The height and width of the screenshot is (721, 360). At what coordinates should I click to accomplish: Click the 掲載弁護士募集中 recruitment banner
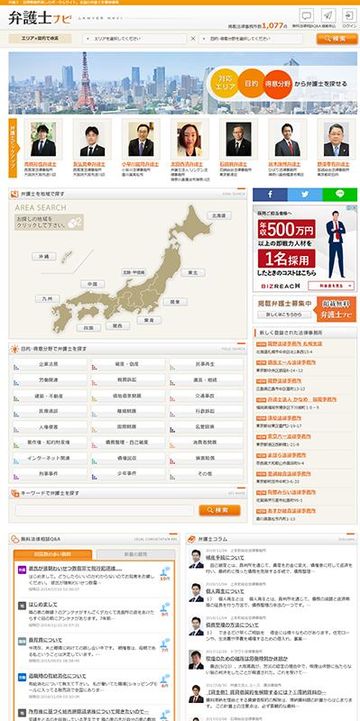305,309
